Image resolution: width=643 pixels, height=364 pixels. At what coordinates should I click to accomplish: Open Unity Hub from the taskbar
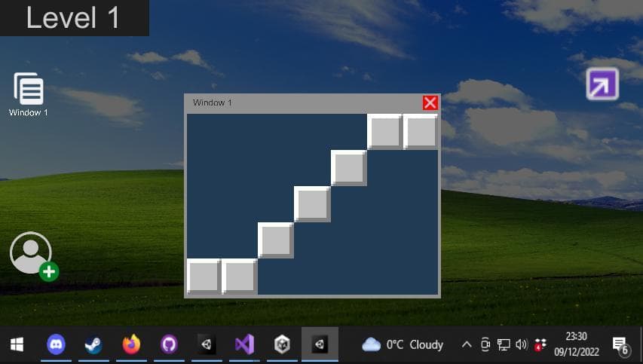(282, 344)
